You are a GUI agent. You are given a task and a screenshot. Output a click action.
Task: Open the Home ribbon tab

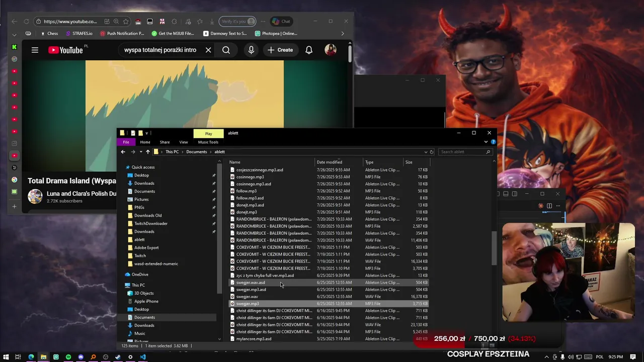tap(145, 142)
